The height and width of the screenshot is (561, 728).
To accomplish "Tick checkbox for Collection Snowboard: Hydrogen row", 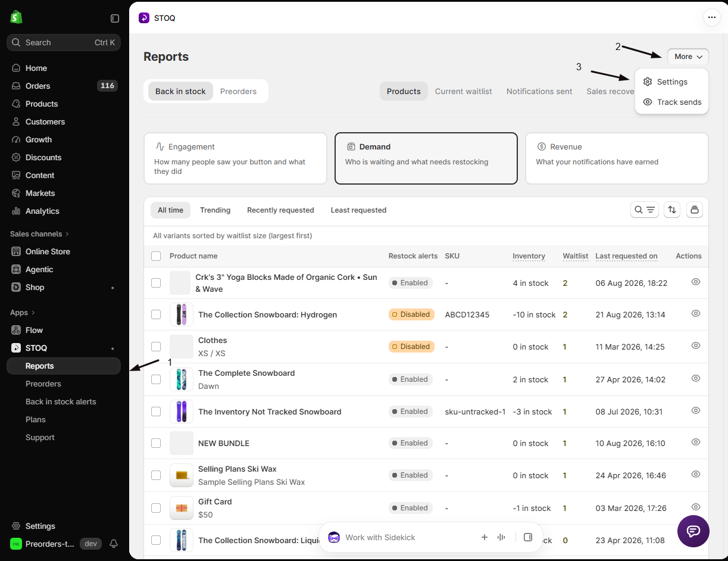I will click(156, 314).
